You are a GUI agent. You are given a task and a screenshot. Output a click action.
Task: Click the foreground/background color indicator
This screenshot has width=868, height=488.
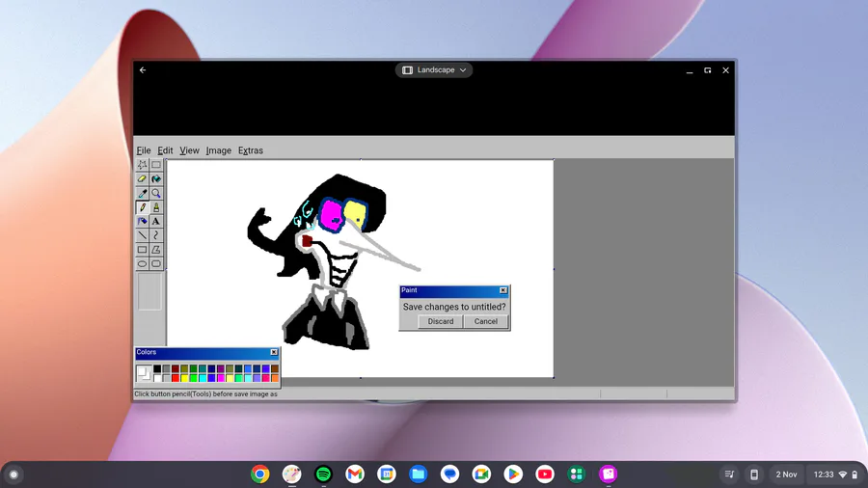point(144,373)
